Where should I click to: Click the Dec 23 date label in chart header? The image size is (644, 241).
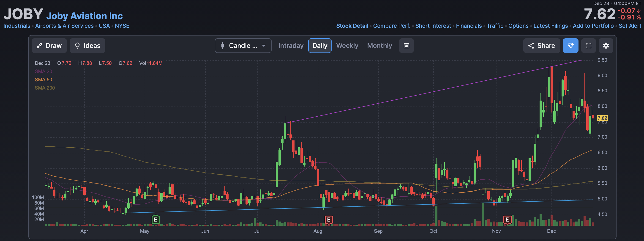click(x=42, y=63)
